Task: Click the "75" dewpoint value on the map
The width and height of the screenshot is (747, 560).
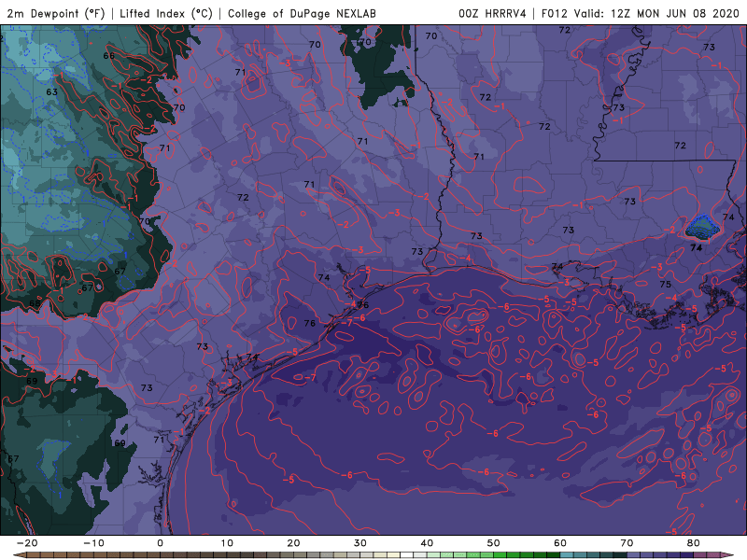Action: tap(666, 285)
